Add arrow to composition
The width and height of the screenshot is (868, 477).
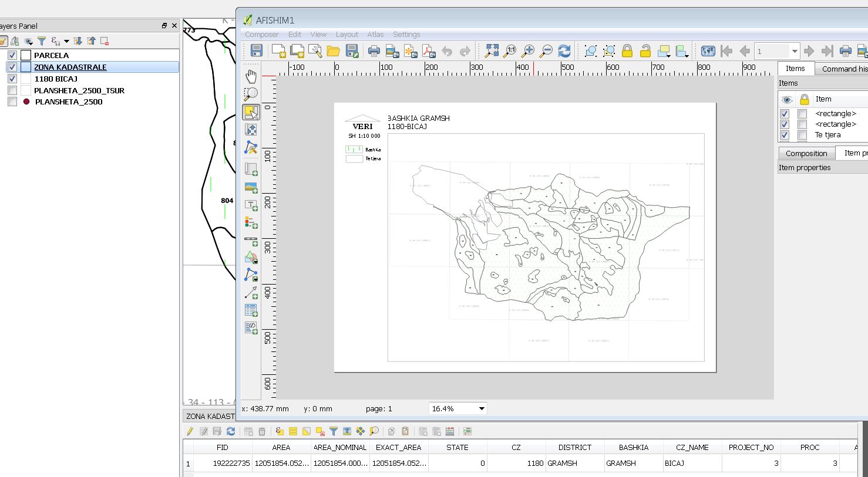[x=251, y=292]
